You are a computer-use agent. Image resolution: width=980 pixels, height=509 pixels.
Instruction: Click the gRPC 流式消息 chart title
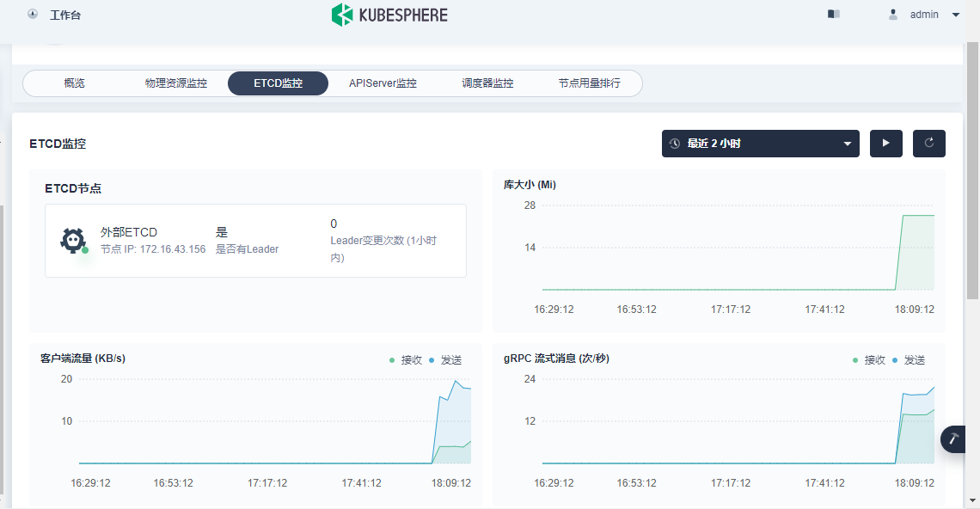[556, 359]
